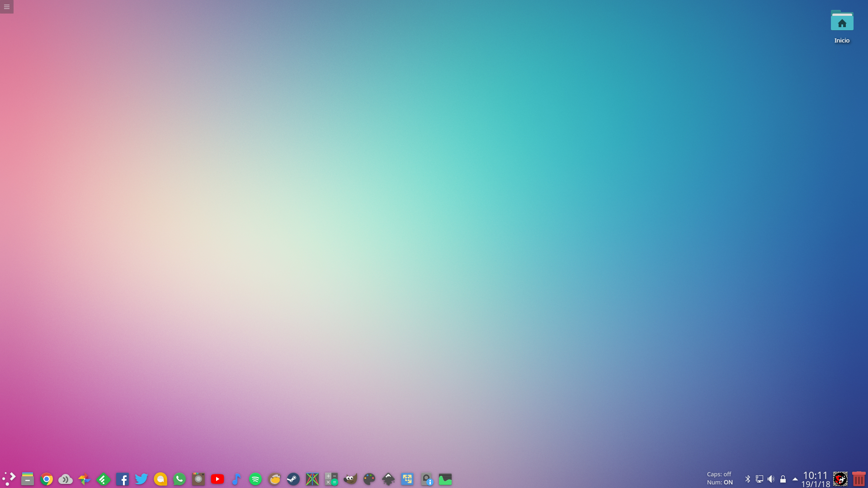Open the system information icon
868x488 pixels.
(x=426, y=479)
